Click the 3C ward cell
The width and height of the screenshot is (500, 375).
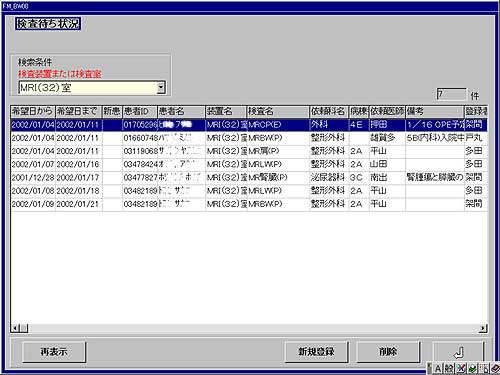coord(359,178)
